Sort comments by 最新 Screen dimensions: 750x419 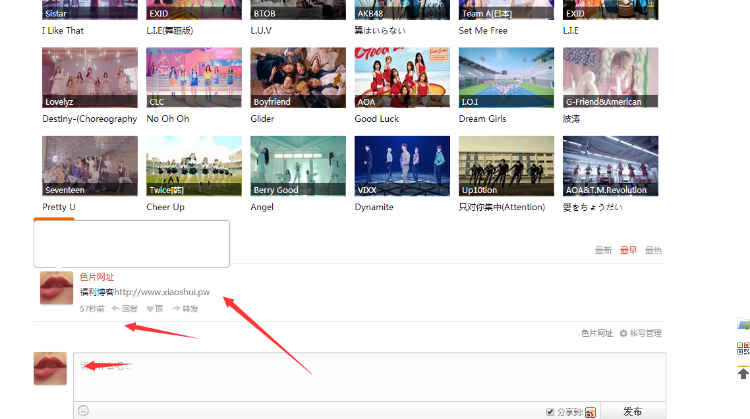click(603, 250)
